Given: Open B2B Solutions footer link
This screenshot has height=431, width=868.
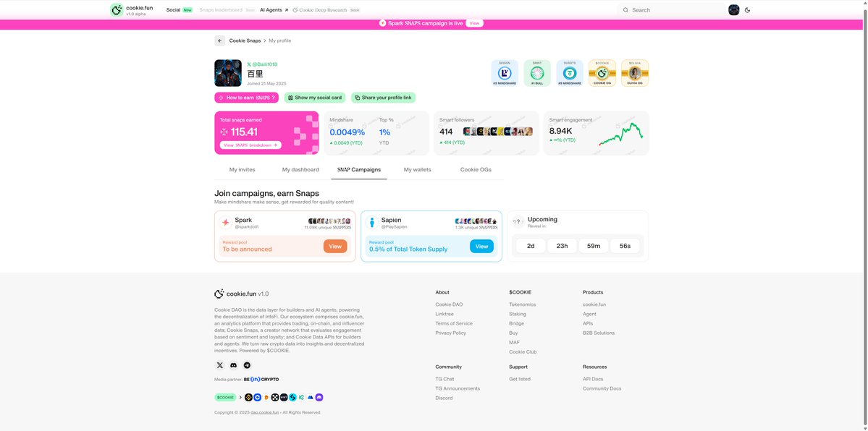Looking at the screenshot, I should click(599, 333).
